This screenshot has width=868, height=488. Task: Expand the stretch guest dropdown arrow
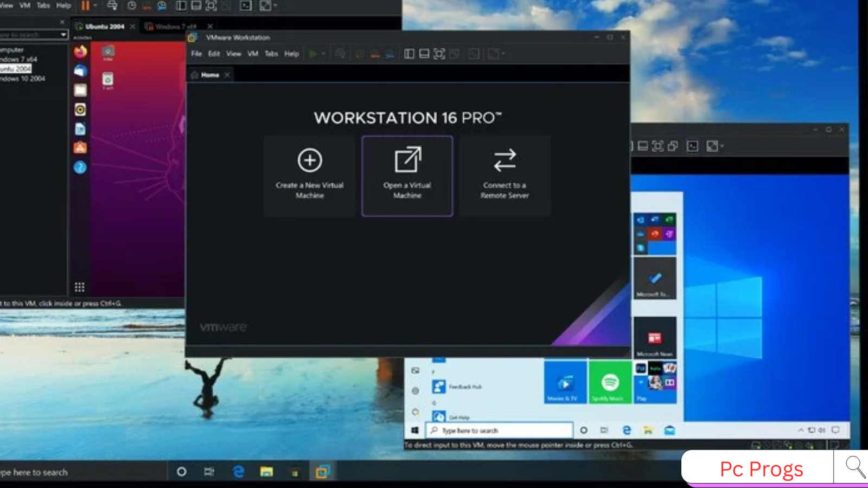click(x=503, y=54)
